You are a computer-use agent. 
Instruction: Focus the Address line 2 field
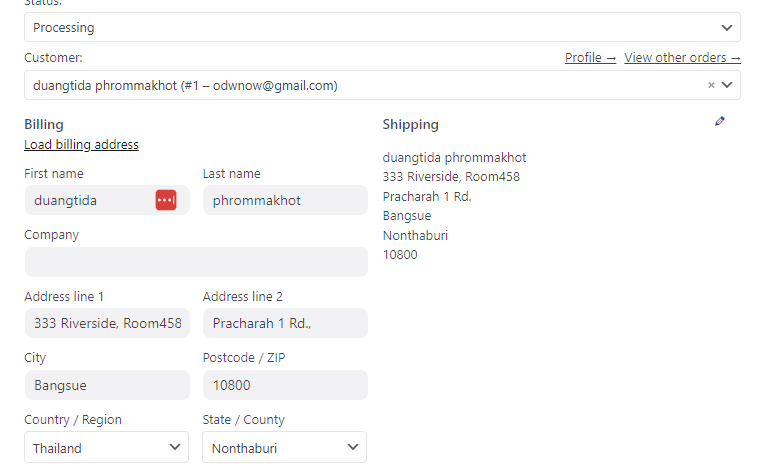click(285, 323)
